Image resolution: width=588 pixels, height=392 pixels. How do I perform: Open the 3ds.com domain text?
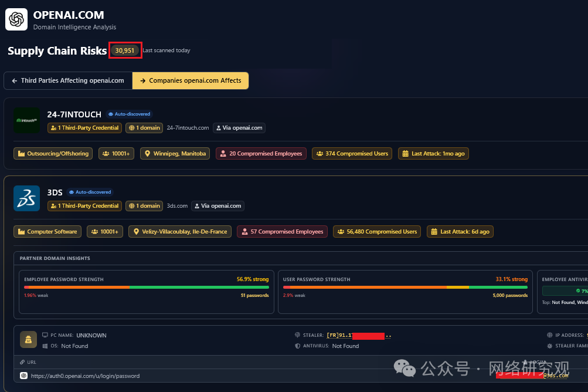(x=178, y=206)
